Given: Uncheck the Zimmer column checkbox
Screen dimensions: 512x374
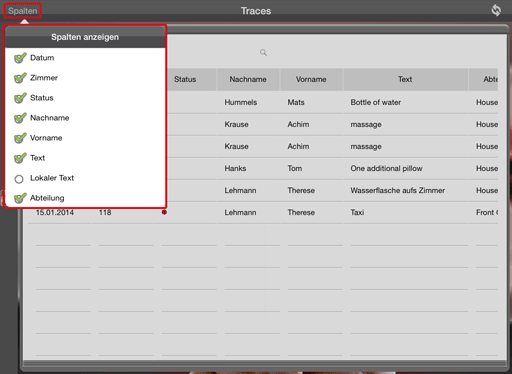Looking at the screenshot, I should point(20,78).
